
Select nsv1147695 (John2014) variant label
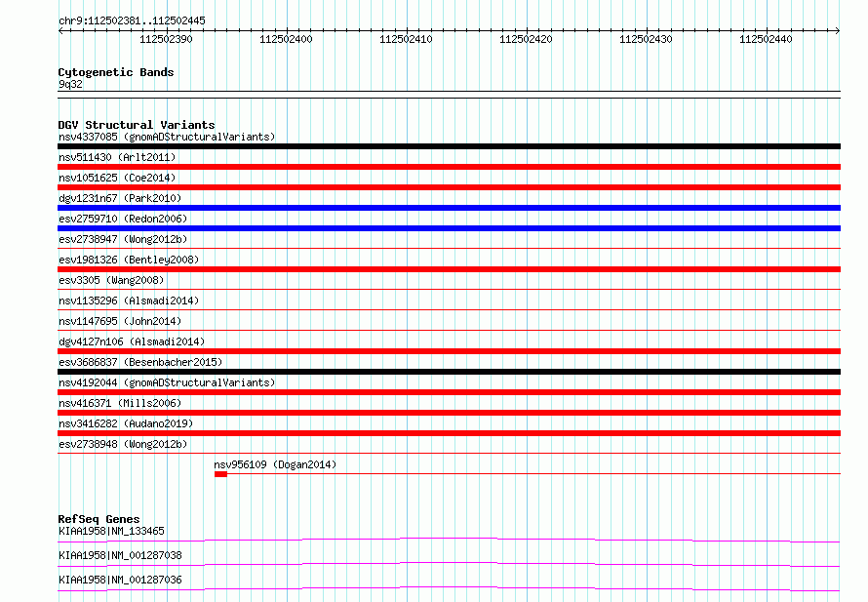[120, 321]
